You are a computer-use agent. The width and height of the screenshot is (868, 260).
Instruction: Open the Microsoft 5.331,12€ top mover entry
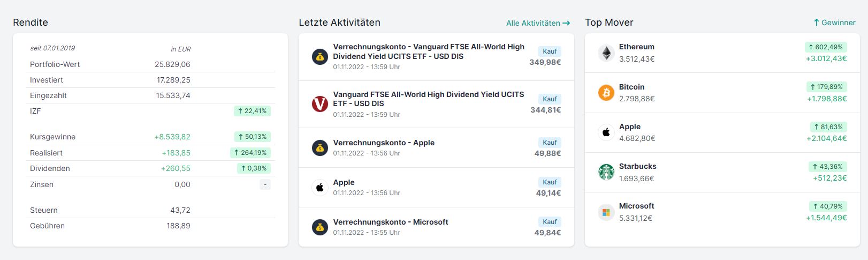[x=722, y=212]
